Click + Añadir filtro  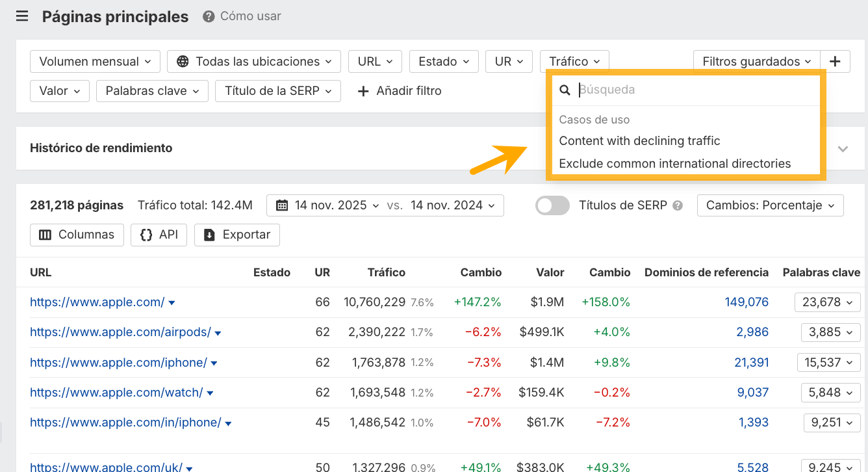coord(400,91)
